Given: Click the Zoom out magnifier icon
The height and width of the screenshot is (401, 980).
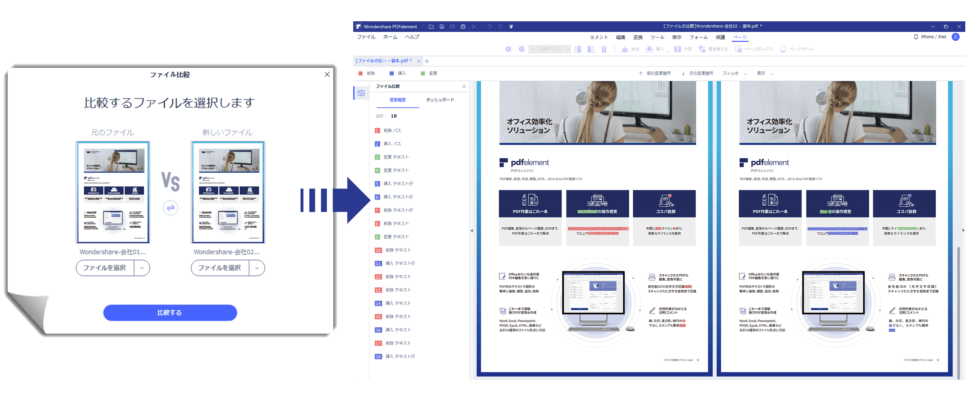Looking at the screenshot, I should pyautogui.click(x=521, y=49).
